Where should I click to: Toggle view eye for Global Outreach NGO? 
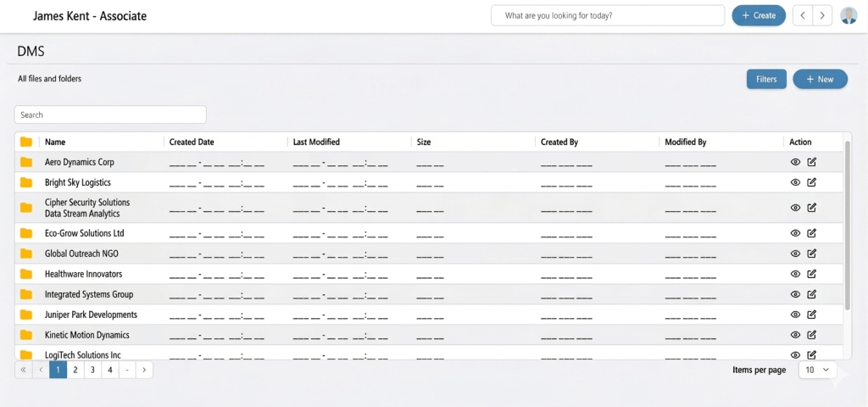tap(795, 254)
